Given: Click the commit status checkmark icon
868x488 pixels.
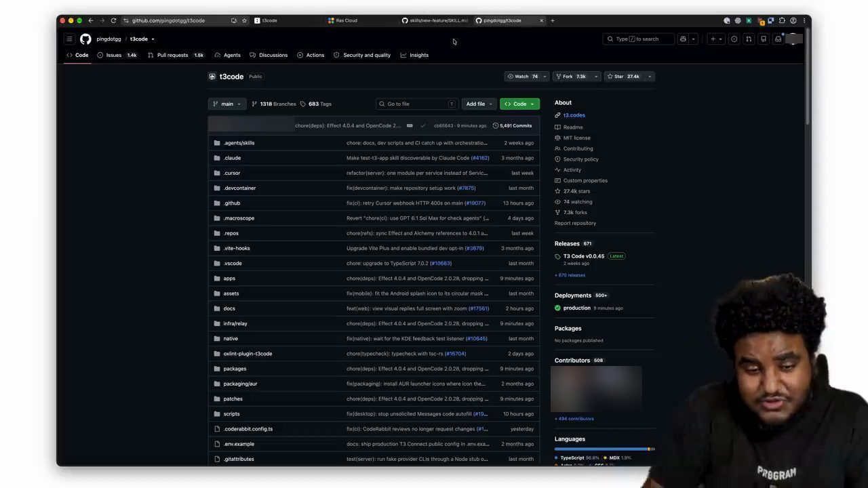Looking at the screenshot, I should point(422,125).
